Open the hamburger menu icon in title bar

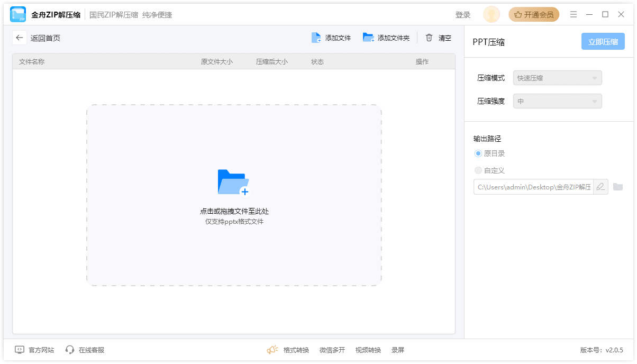click(x=574, y=15)
